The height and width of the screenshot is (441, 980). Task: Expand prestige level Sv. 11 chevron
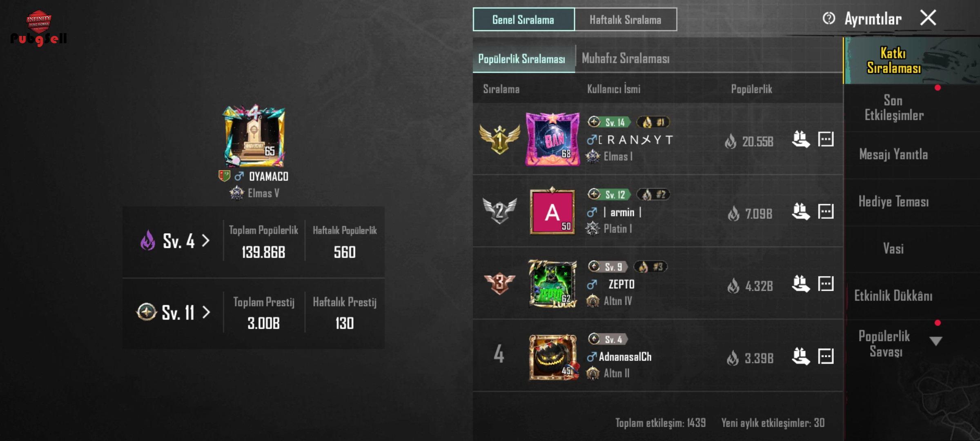206,313
